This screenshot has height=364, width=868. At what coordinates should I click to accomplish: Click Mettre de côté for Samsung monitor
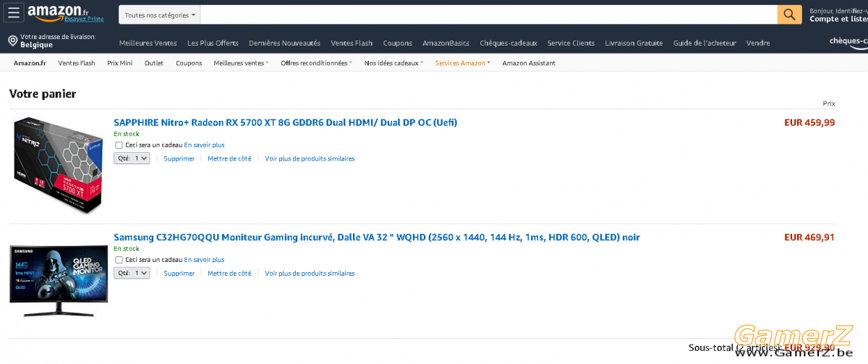[229, 274]
